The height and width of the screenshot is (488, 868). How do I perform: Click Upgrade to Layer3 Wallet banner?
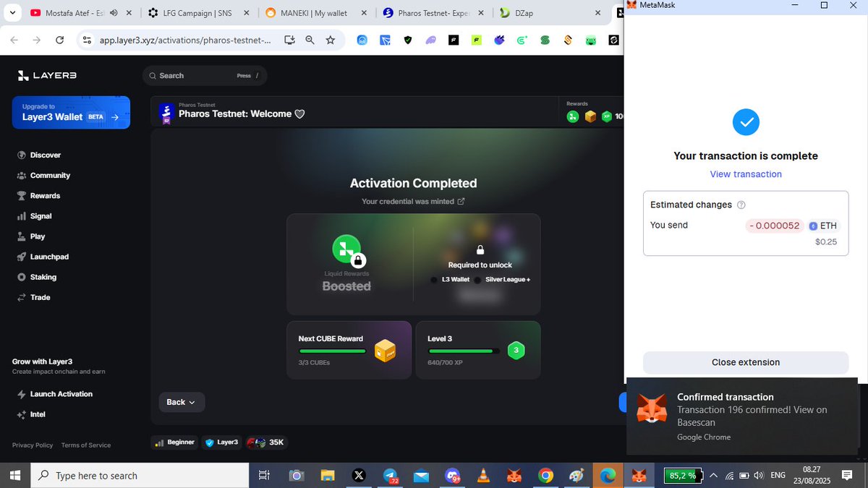pyautogui.click(x=71, y=112)
